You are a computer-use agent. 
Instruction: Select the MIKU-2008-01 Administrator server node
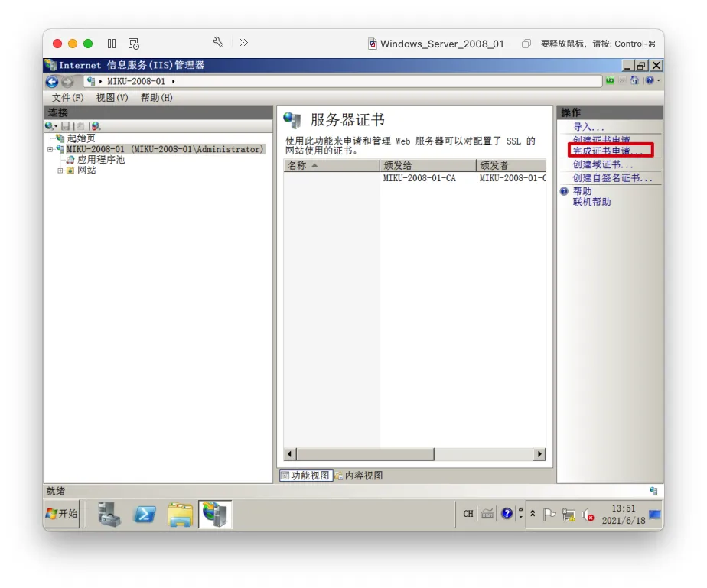pyautogui.click(x=165, y=149)
